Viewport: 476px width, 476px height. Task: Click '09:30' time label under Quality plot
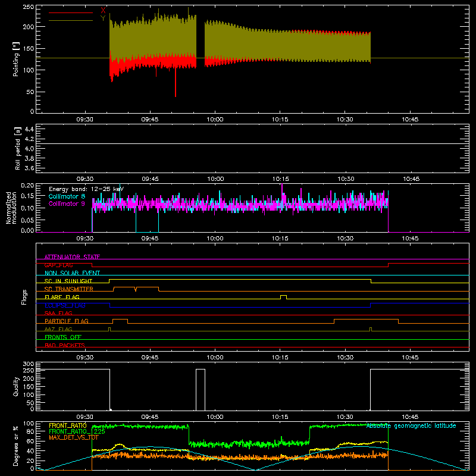click(x=84, y=417)
